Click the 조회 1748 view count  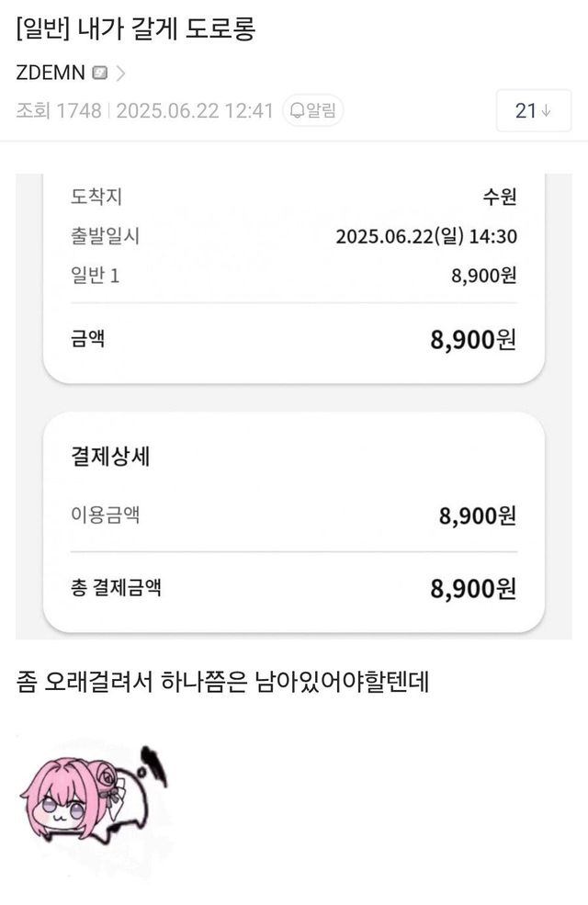(59, 111)
